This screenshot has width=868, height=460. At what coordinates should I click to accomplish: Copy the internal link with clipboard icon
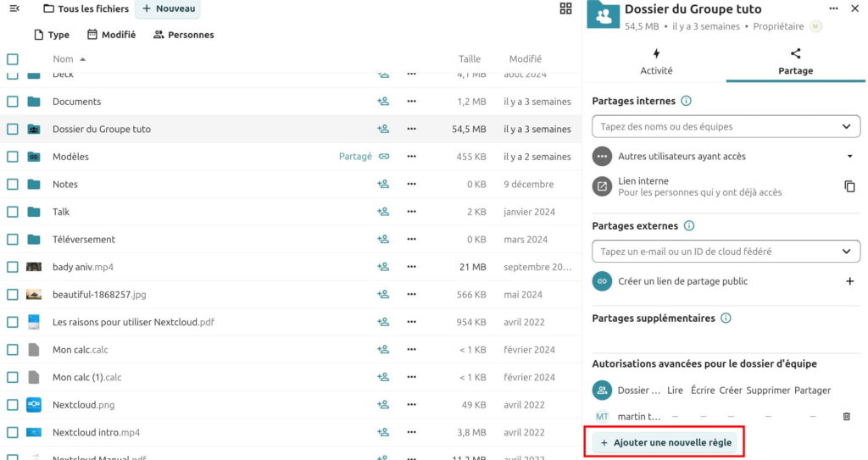coord(849,186)
